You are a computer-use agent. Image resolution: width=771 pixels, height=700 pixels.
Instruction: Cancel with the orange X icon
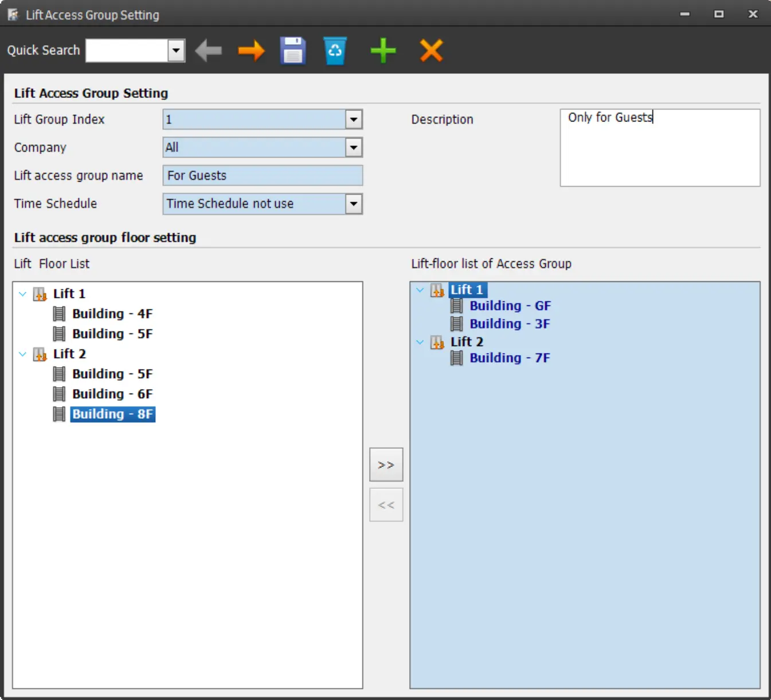431,51
